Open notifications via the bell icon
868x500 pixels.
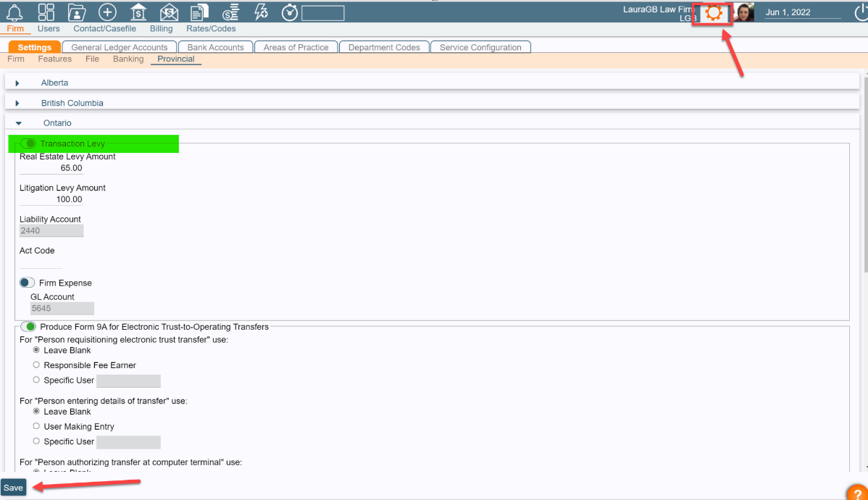[x=15, y=12]
